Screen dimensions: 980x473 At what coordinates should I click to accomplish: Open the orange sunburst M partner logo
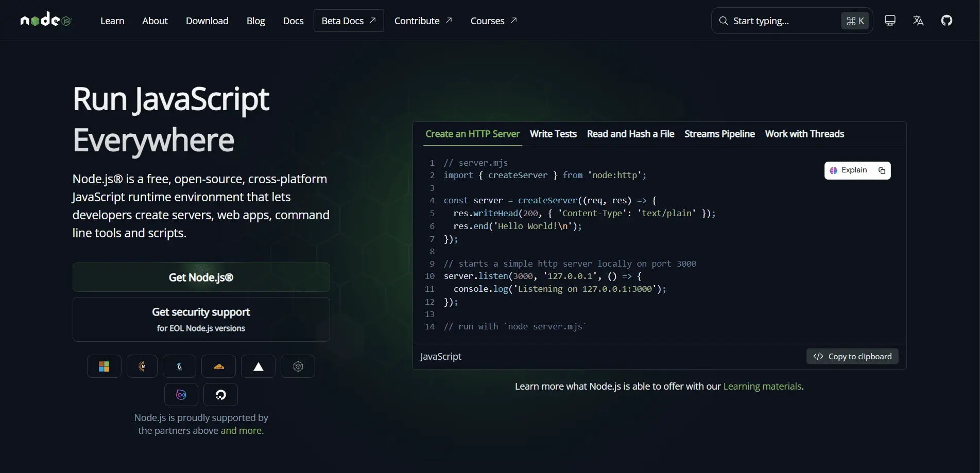click(x=142, y=366)
